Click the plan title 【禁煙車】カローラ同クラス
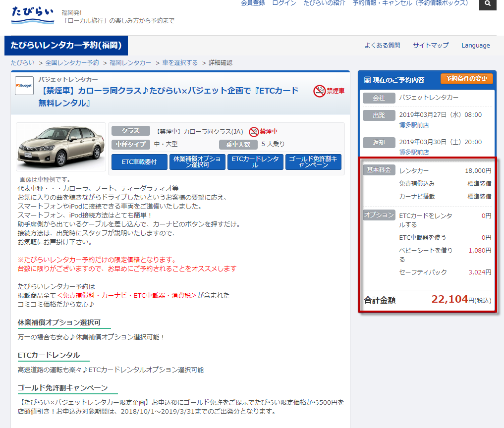504x428 pixels. click(x=168, y=97)
